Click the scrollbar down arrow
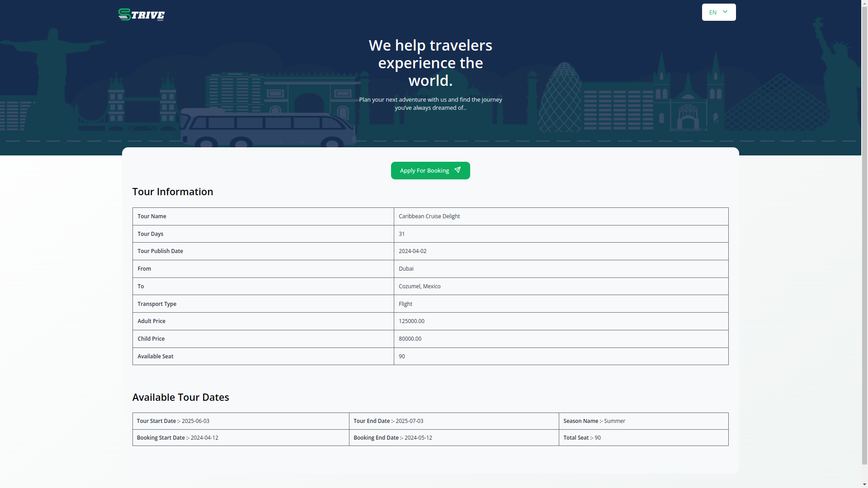 tap(864, 484)
